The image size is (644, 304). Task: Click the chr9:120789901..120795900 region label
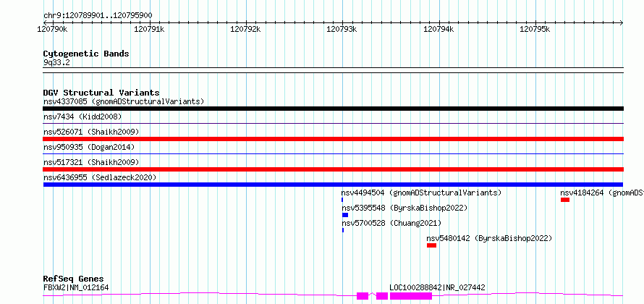point(98,16)
